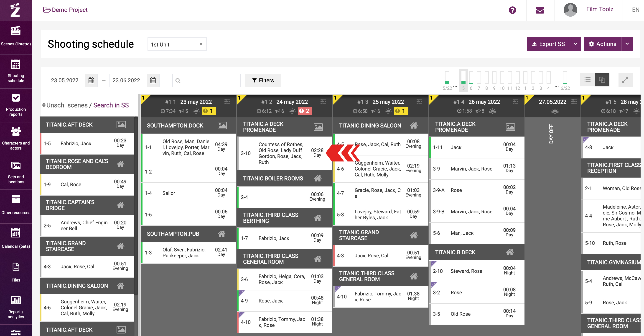644x336 pixels.
Task: Open settings for day #1-2 - 24 may 2022
Action: [323, 102]
